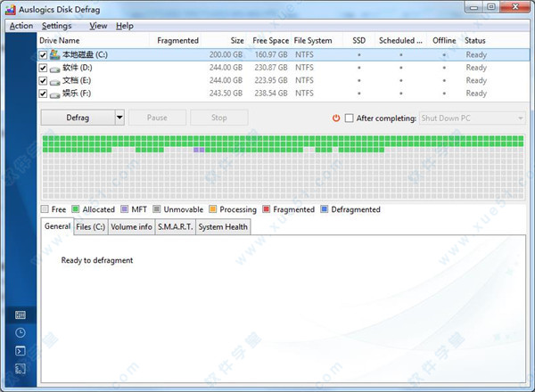Click the Processing orange legend swatch

pyautogui.click(x=212, y=209)
